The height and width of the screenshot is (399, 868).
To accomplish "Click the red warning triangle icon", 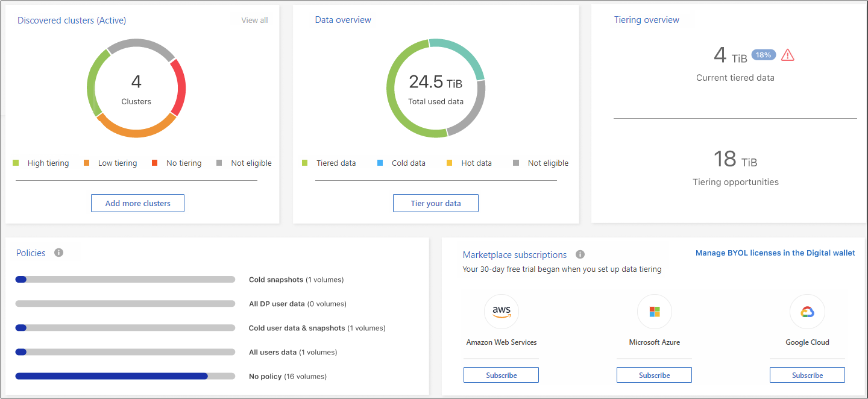I will pos(787,55).
